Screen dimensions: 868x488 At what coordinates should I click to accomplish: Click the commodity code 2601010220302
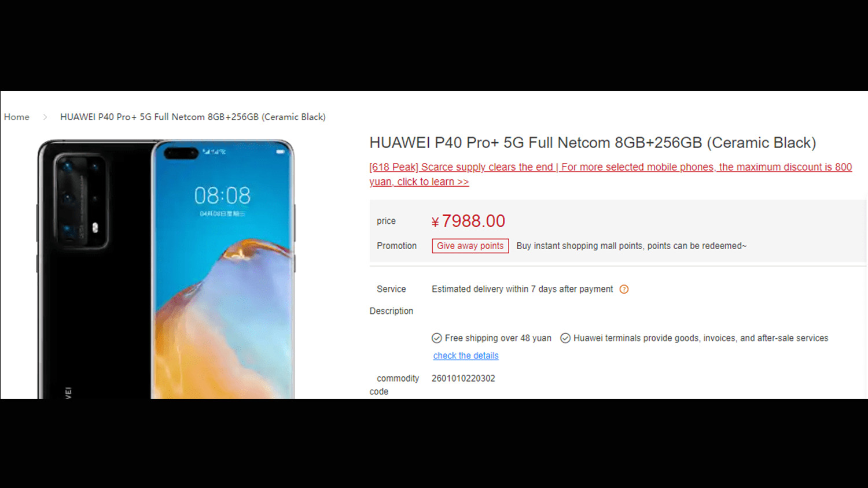coord(464,378)
